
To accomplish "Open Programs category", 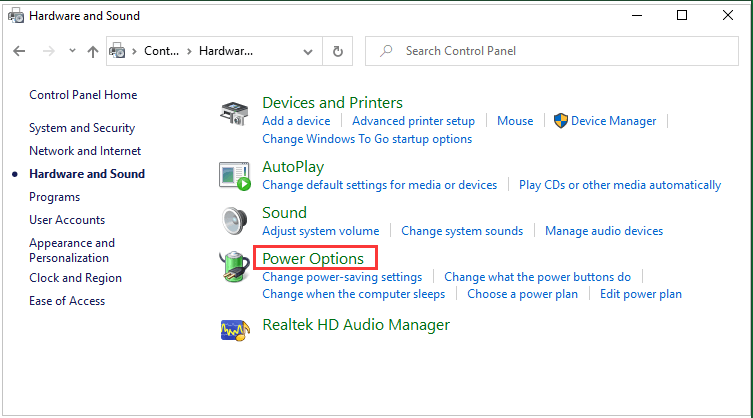I will tap(54, 197).
